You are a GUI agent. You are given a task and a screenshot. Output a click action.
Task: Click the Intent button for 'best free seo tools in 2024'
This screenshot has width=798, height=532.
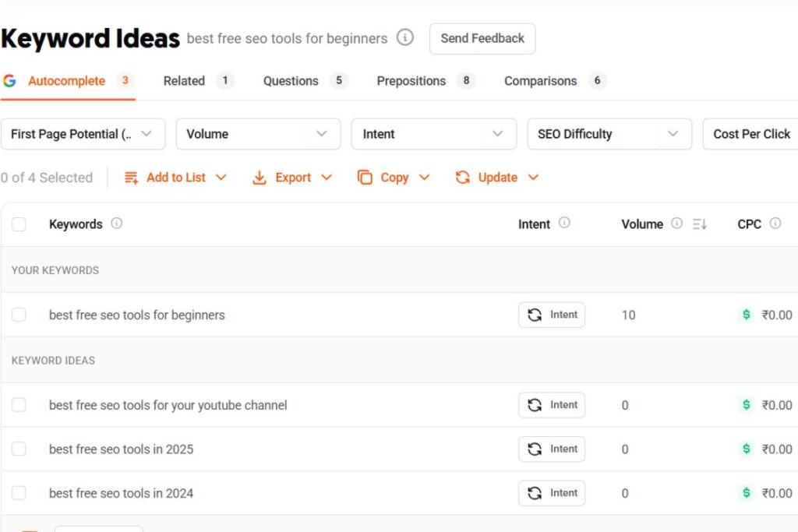[552, 493]
